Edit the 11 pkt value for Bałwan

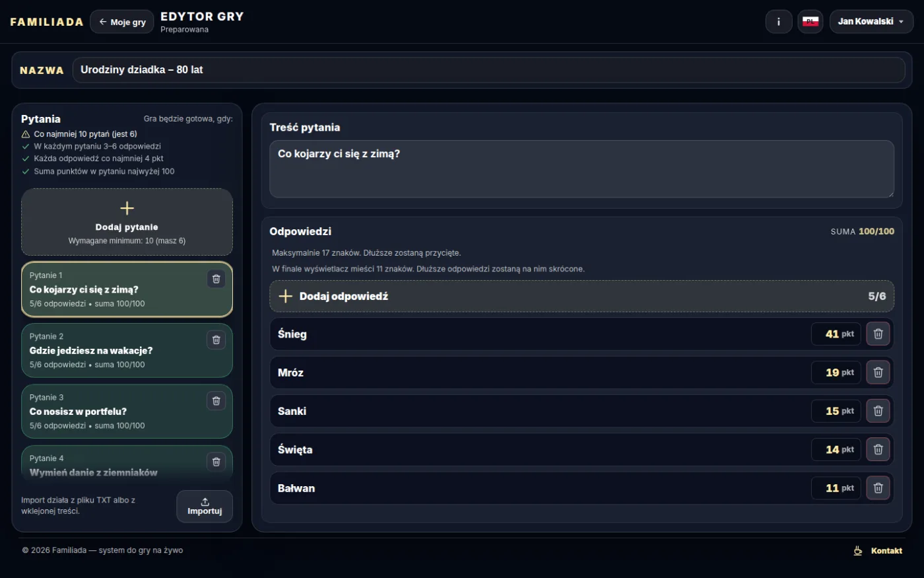pyautogui.click(x=836, y=488)
